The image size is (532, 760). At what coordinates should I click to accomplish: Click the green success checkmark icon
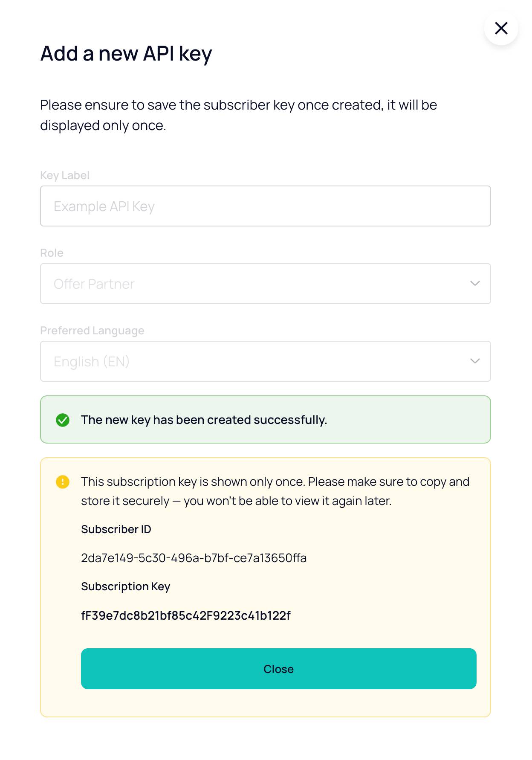63,420
